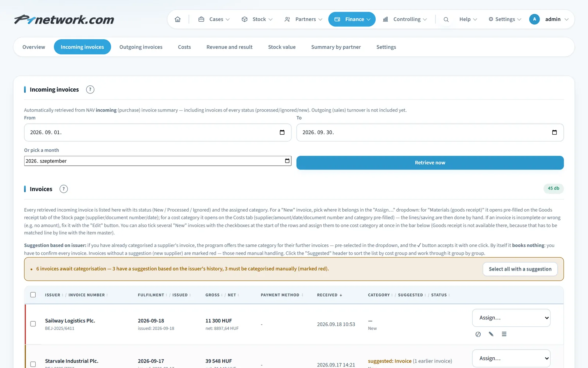Click the month field 2026. szeptember
Viewport: 588px width, 368px height.
[158, 161]
